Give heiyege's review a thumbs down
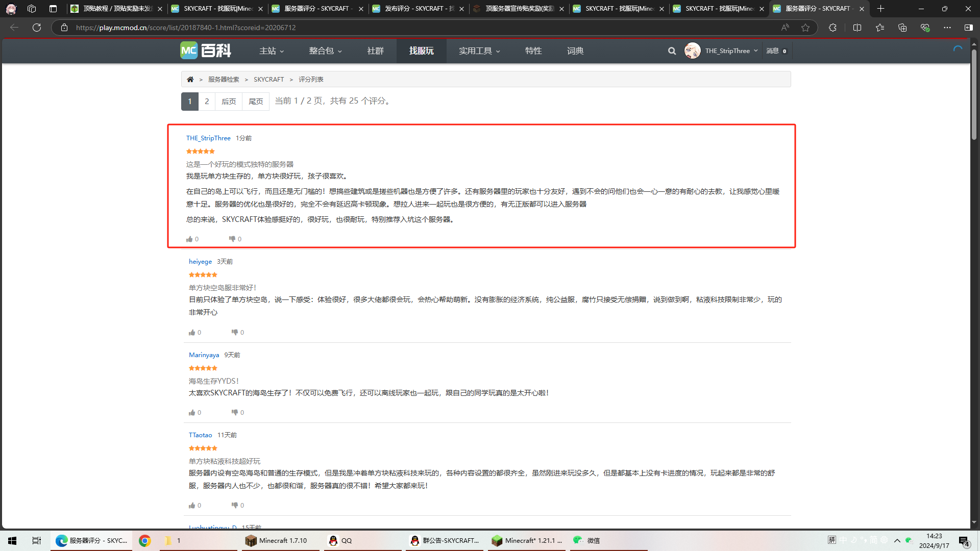 (235, 332)
